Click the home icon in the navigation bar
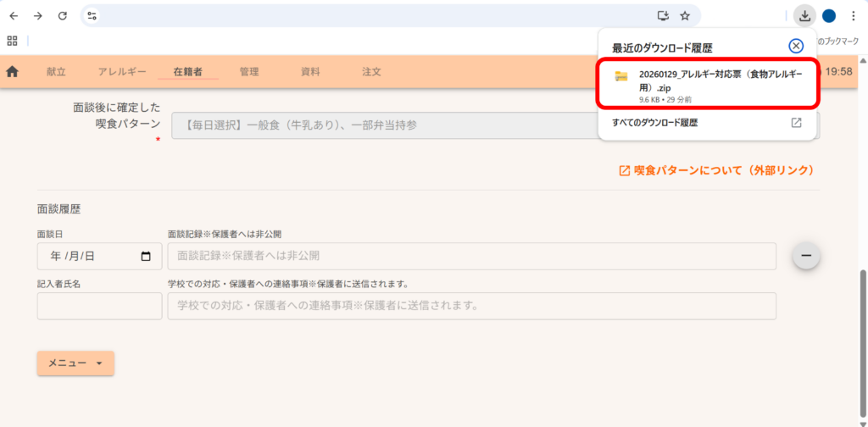This screenshot has height=427, width=868. point(13,72)
